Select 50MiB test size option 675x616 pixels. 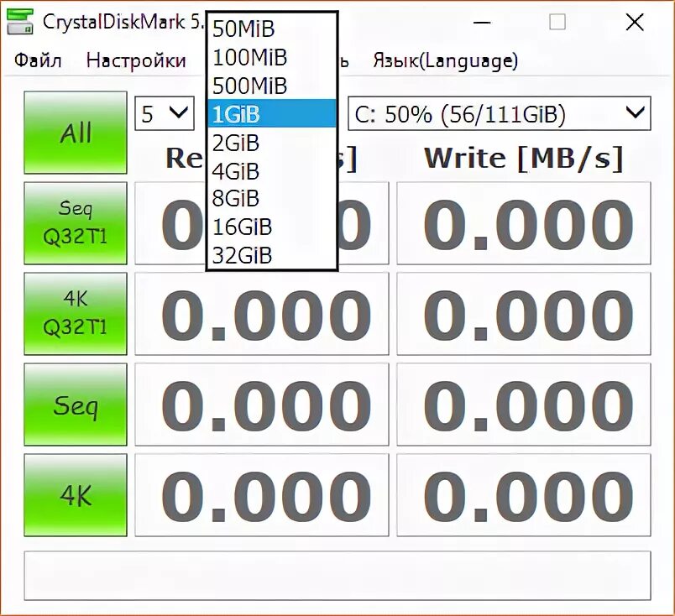(x=272, y=29)
